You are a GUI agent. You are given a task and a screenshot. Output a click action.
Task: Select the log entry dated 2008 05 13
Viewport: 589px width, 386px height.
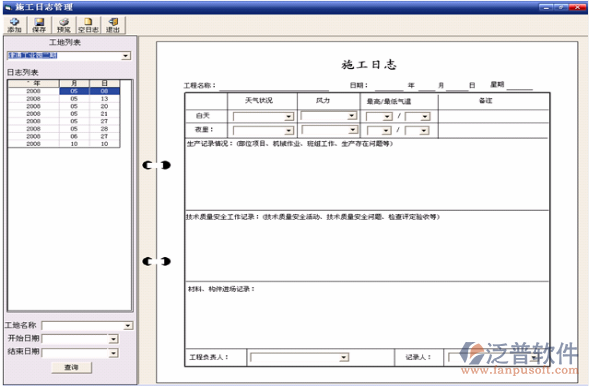coord(64,99)
